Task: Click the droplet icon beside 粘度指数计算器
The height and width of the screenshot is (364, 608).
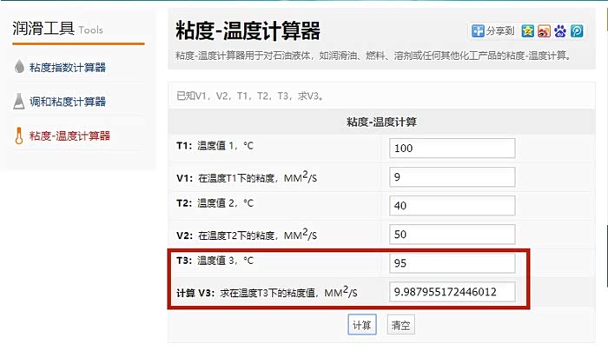Action: (x=19, y=67)
